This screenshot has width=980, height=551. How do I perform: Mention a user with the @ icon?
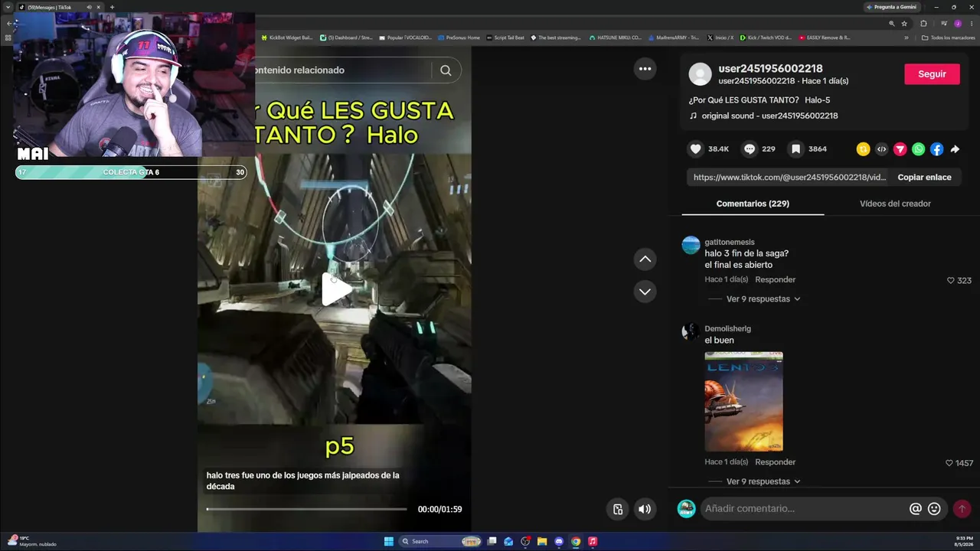915,509
